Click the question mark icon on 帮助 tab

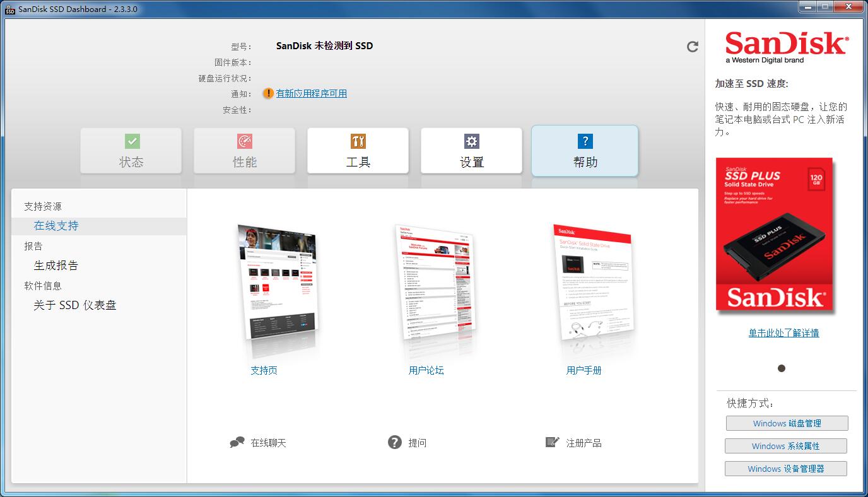pyautogui.click(x=585, y=141)
